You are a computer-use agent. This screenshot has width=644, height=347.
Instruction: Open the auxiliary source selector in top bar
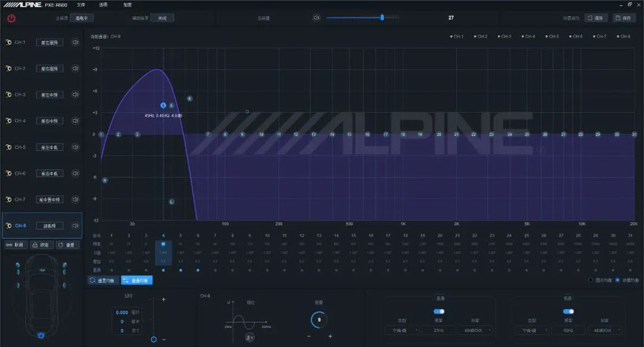162,18
